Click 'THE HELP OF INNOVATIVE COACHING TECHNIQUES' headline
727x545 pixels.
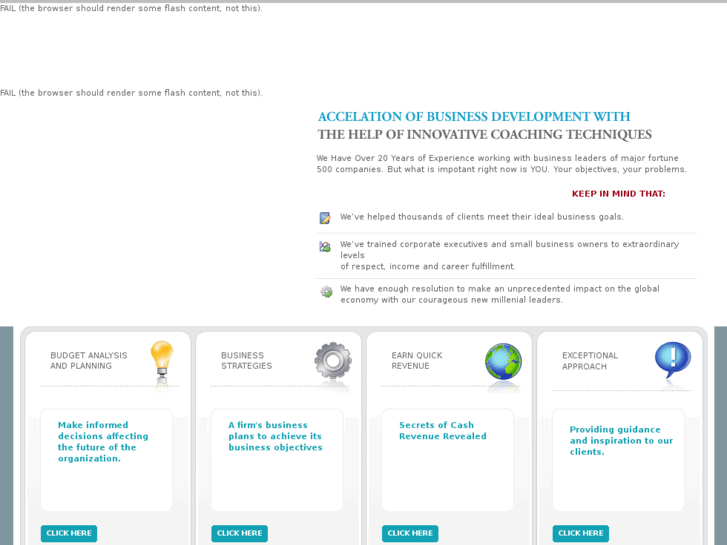[x=485, y=135]
